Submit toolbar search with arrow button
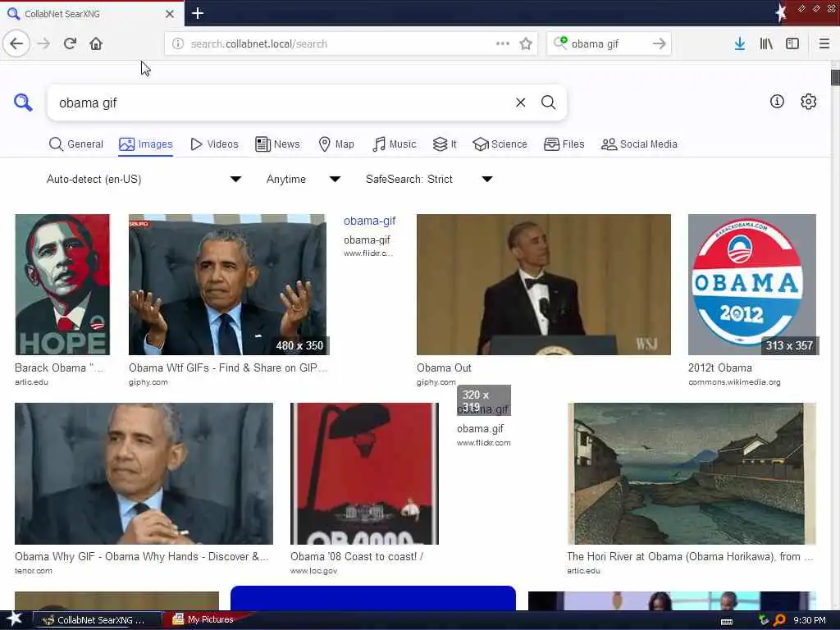The width and height of the screenshot is (840, 630). pos(660,43)
